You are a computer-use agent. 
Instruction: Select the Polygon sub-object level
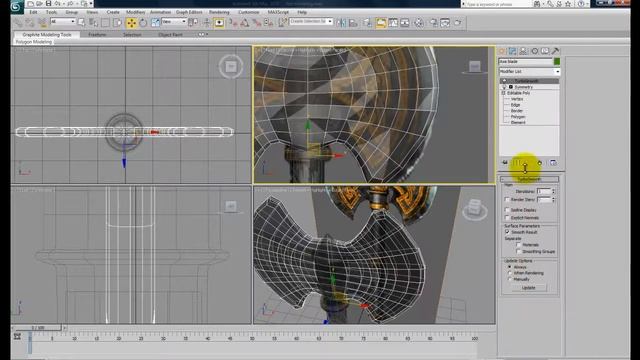click(518, 117)
